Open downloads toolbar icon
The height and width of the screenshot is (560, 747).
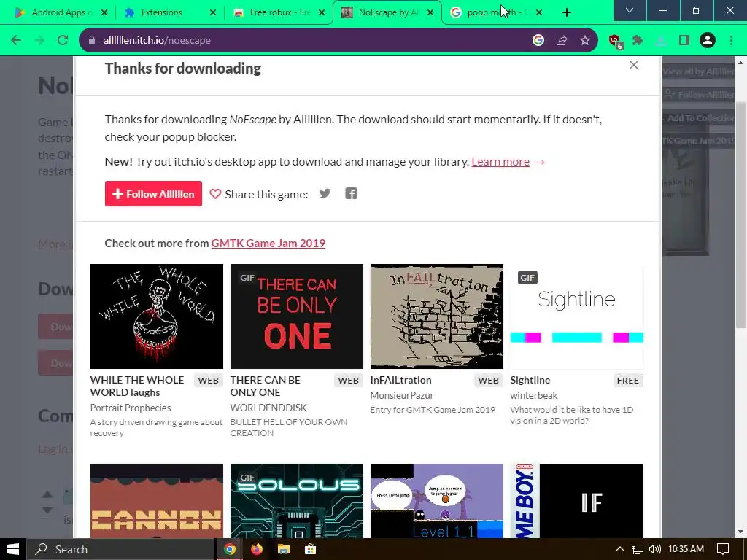coord(661,41)
